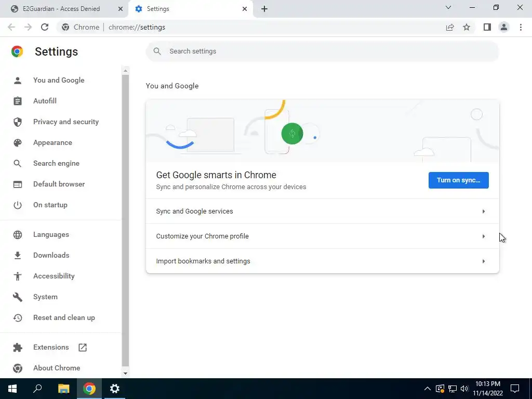The height and width of the screenshot is (399, 532).
Task: Open Import bookmarks and settings
Action: (322, 261)
